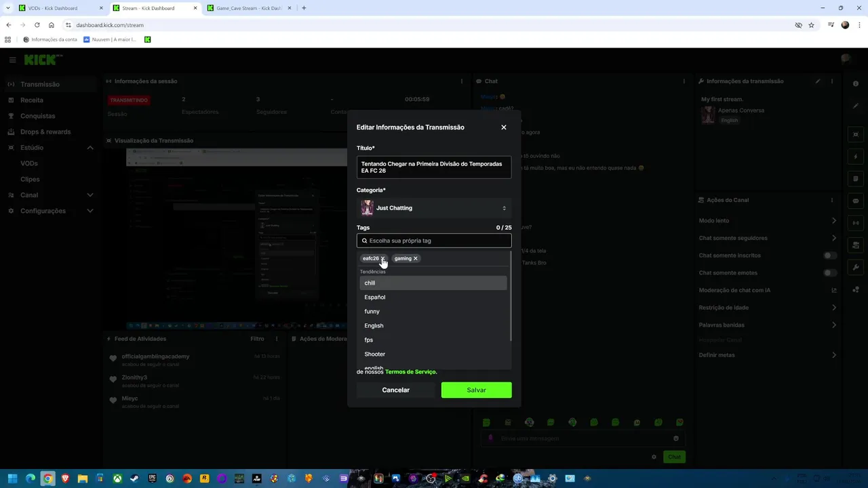This screenshot has width=868, height=488.
Task: Remove the eafc26 tag
Action: [x=382, y=258]
